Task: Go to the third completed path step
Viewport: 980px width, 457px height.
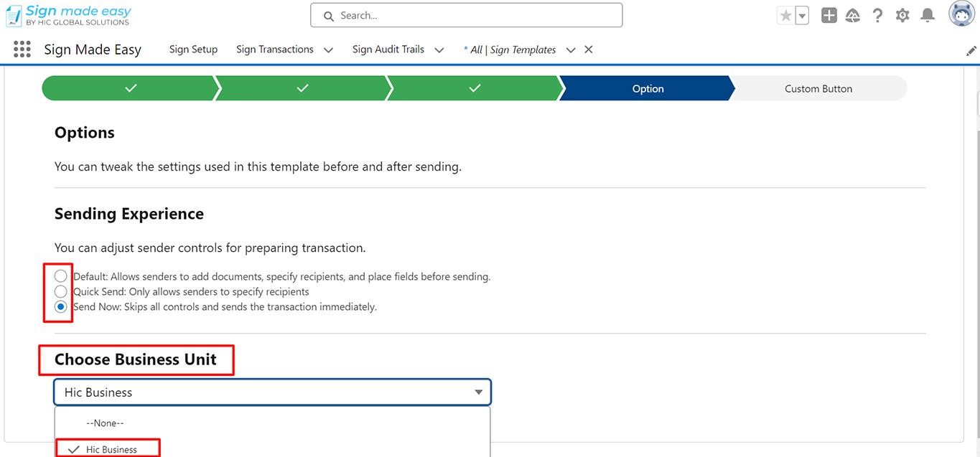Action: [x=475, y=88]
